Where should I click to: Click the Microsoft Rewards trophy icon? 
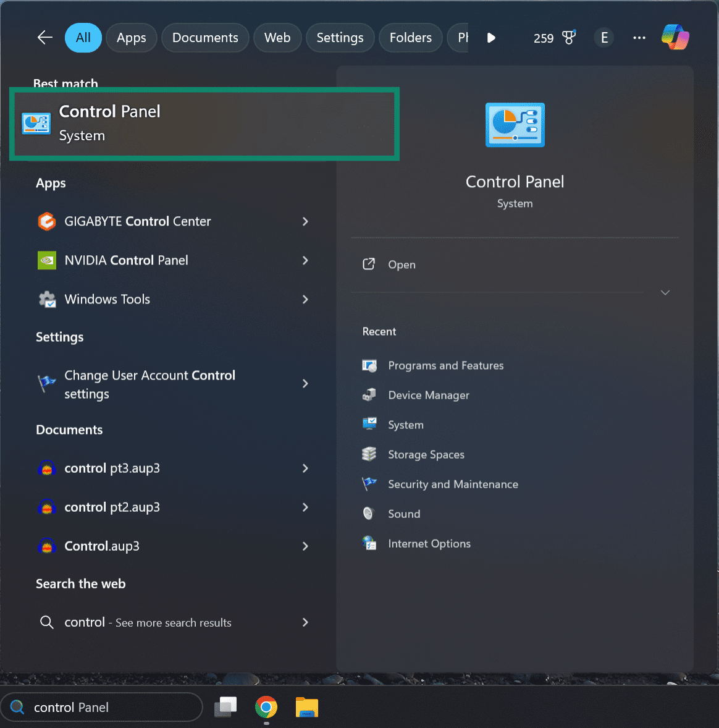pos(568,37)
